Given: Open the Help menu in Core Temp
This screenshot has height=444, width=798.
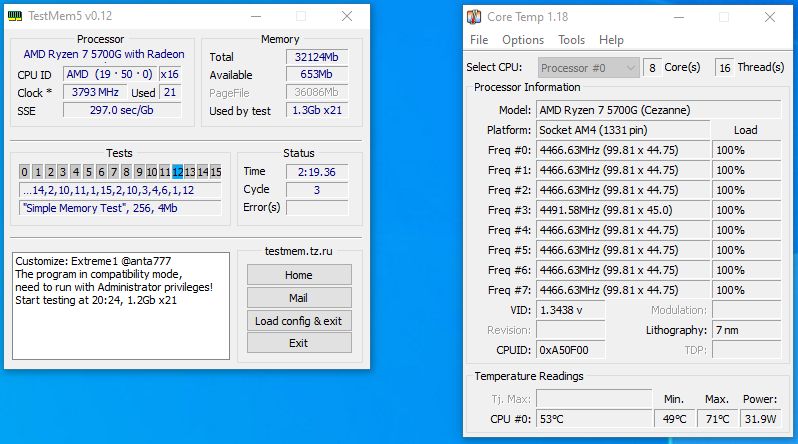Looking at the screenshot, I should tap(611, 40).
